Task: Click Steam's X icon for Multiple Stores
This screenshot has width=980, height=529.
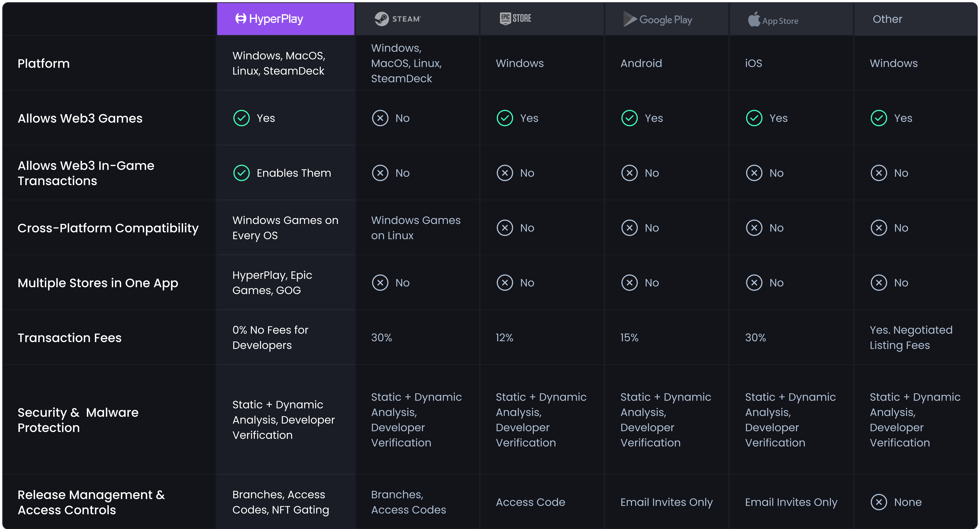Action: click(380, 283)
